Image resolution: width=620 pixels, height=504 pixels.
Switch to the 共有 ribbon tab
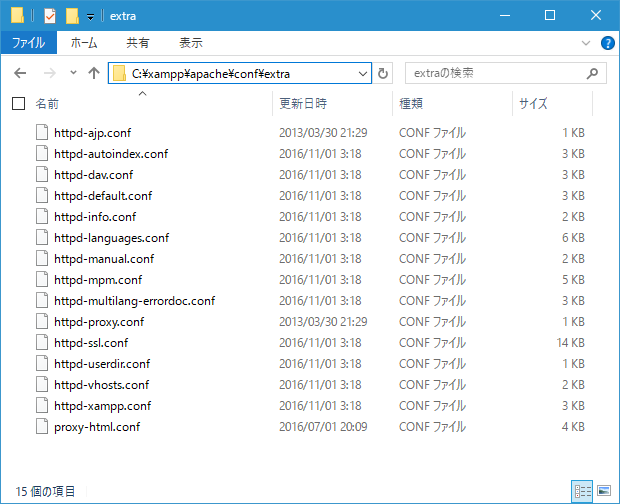tap(138, 42)
